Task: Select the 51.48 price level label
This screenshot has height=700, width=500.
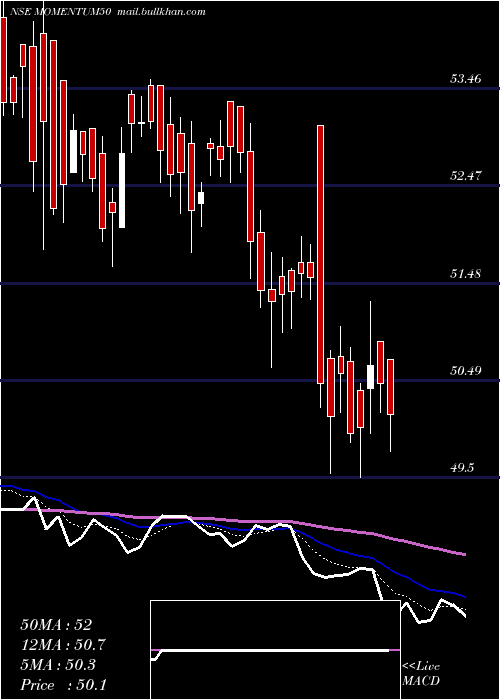Action: (x=466, y=274)
